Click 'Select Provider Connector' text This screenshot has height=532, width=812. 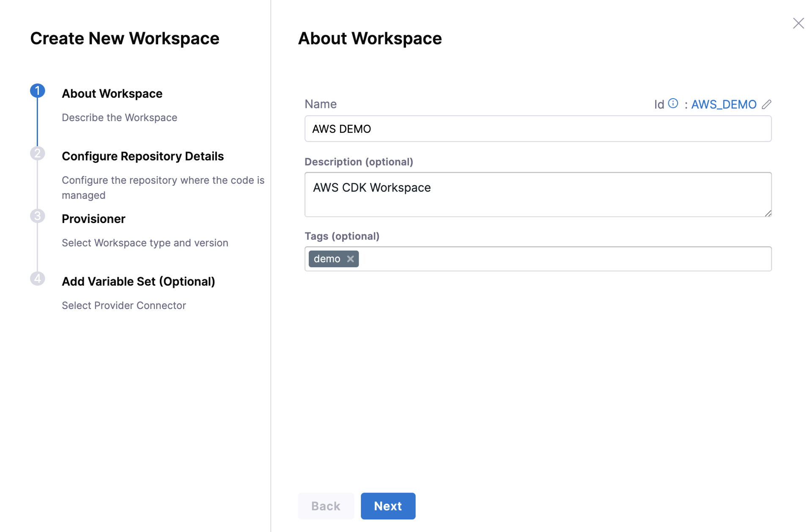pos(124,305)
